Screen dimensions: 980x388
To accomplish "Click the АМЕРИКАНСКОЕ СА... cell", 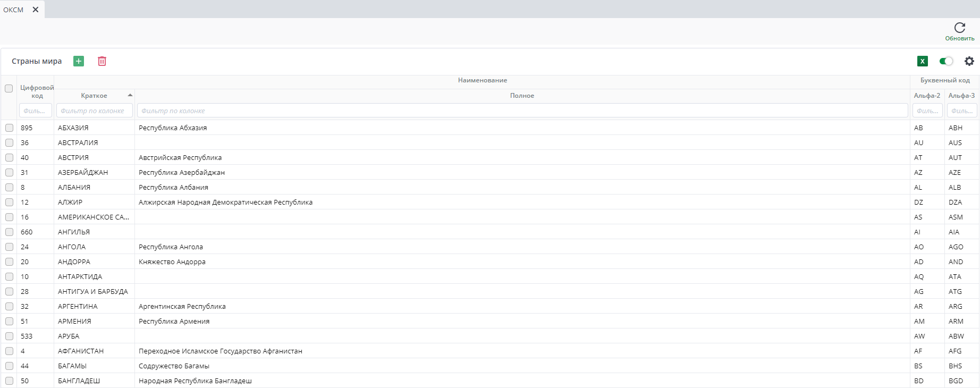I will click(94, 217).
